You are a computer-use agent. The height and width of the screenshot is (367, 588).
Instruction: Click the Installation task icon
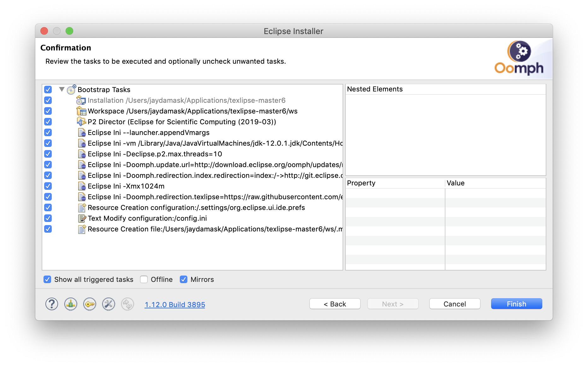click(81, 100)
